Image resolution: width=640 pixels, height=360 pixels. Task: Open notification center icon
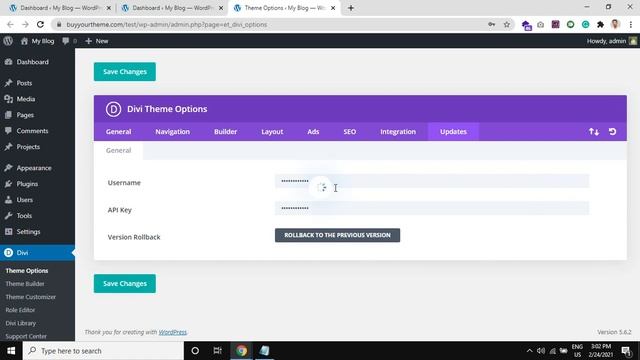pos(627,351)
